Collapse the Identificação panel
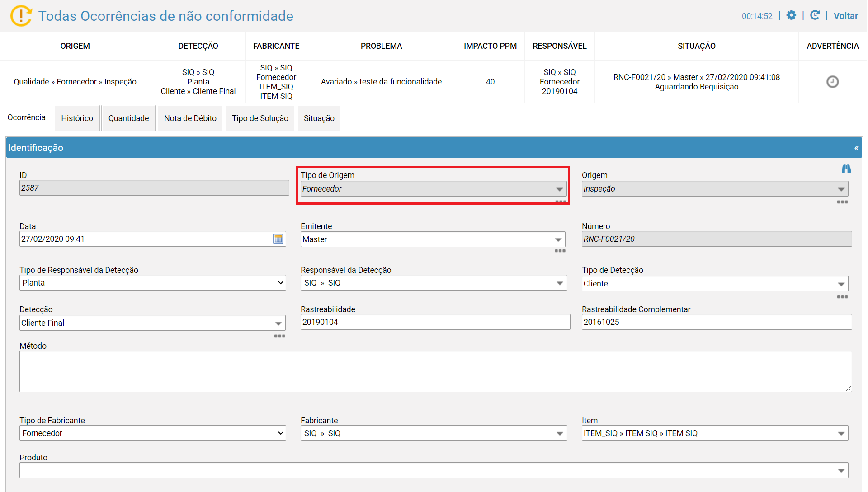The image size is (868, 492). 856,148
